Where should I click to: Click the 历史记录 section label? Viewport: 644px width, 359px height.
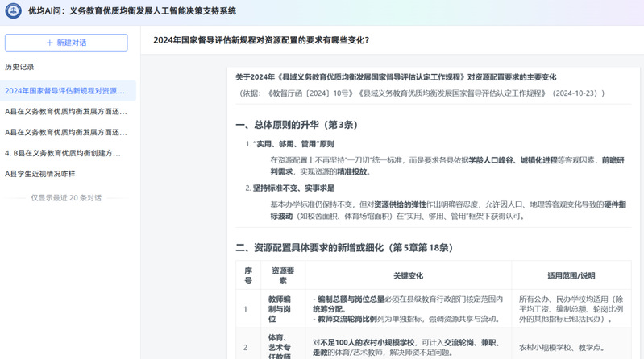pyautogui.click(x=20, y=67)
